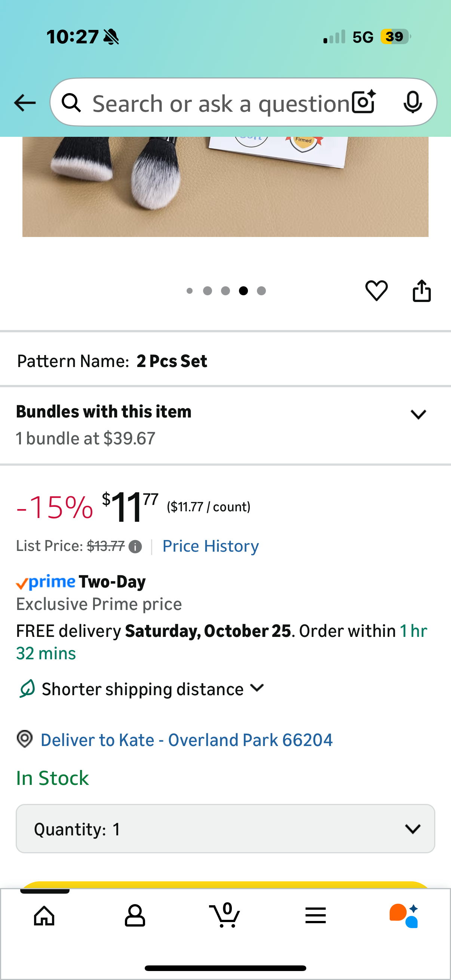Select the 2 Pcs Set pattern option
The width and height of the screenshot is (451, 980).
pyautogui.click(x=172, y=360)
